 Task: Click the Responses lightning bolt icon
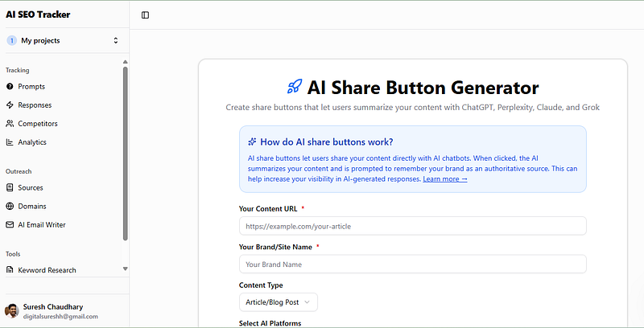pyautogui.click(x=10, y=105)
